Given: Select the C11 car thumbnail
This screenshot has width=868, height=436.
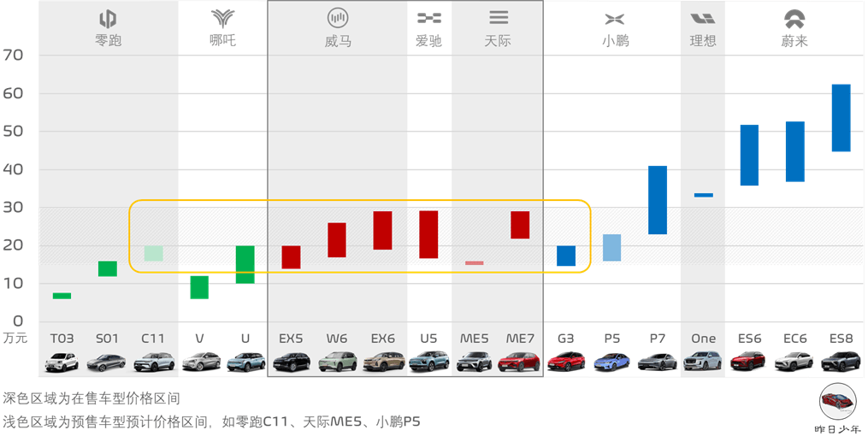Looking at the screenshot, I should 154,362.
